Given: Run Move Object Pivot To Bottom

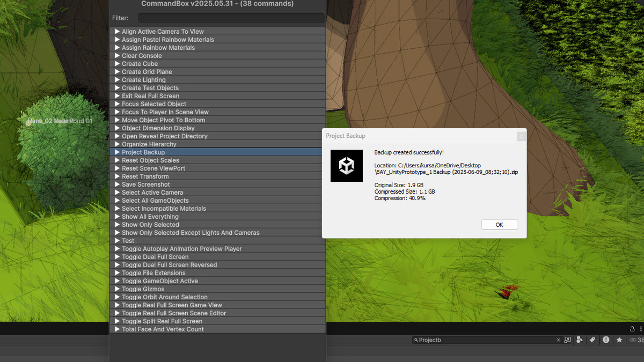Looking at the screenshot, I should tap(217, 120).
